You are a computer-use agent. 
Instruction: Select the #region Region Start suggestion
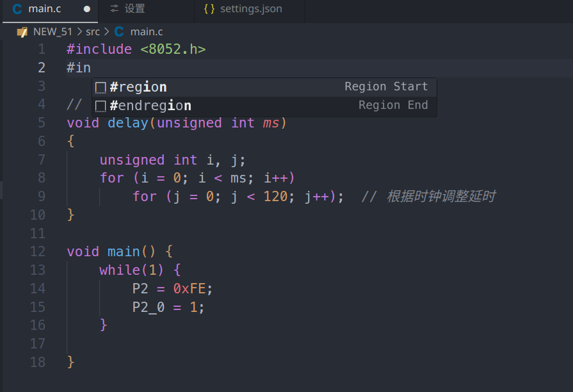click(256, 86)
